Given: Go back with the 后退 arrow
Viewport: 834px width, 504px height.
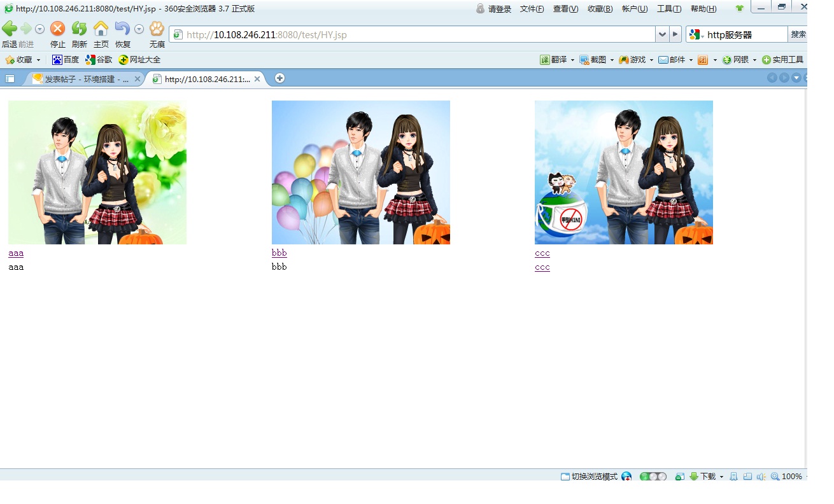Looking at the screenshot, I should point(10,29).
